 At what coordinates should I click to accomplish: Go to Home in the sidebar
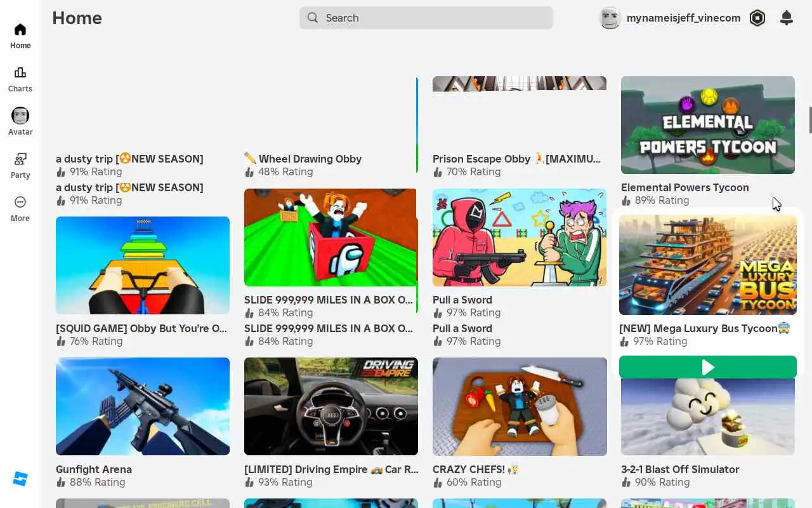click(20, 36)
